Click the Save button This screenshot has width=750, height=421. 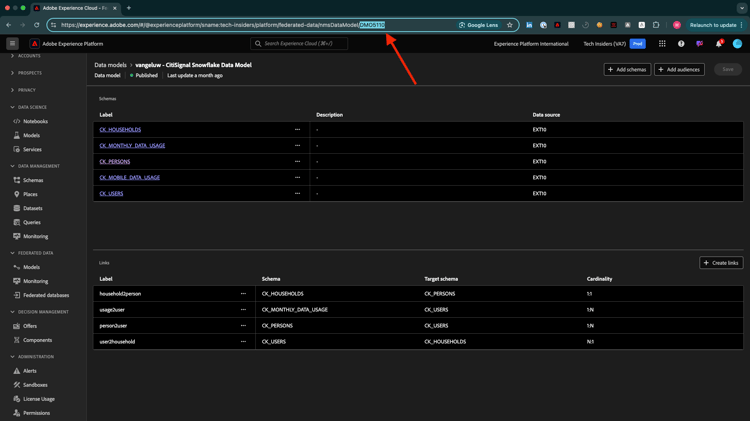point(728,69)
